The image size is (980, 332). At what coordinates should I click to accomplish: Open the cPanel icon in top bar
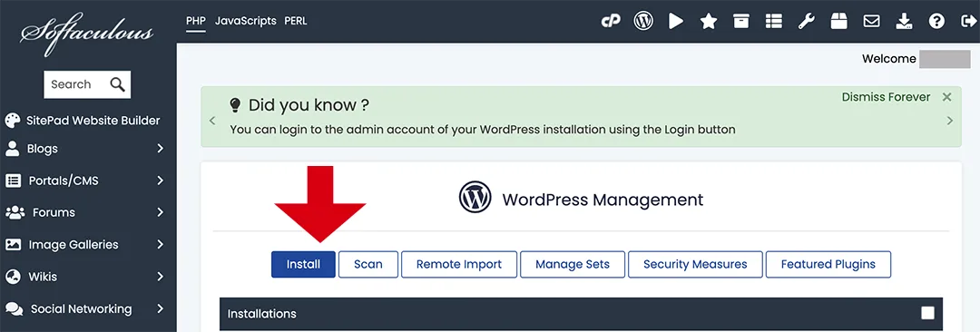point(610,21)
